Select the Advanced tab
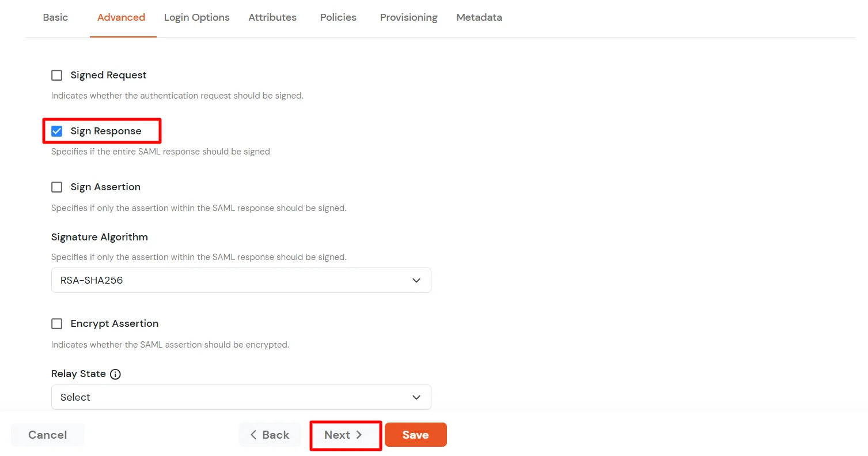Viewport: 868px width, 456px height. click(121, 17)
